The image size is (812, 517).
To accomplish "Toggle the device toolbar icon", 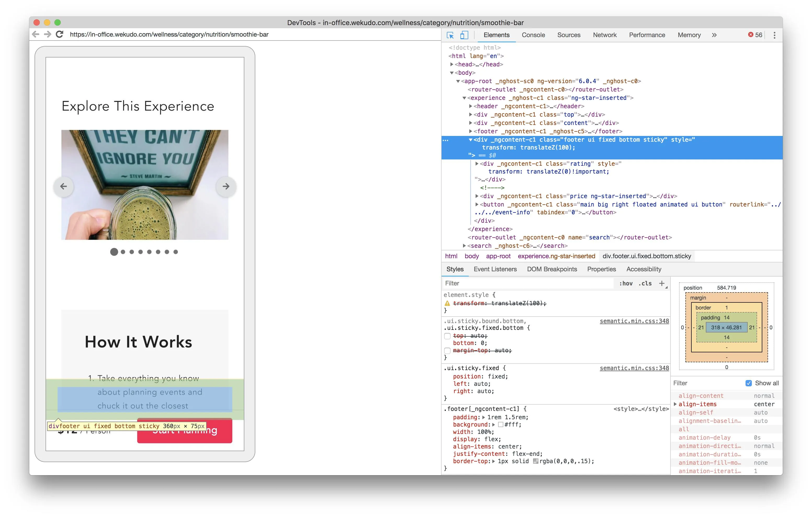I will (x=464, y=35).
